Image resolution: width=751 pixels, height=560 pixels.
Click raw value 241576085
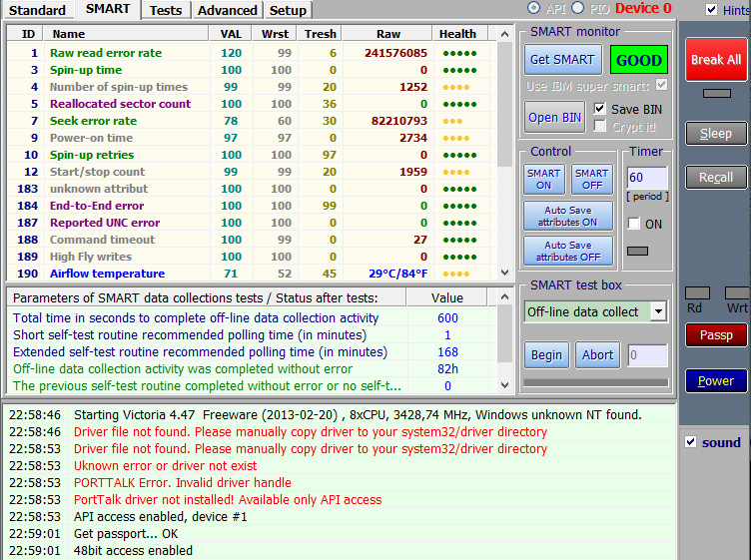tap(395, 53)
